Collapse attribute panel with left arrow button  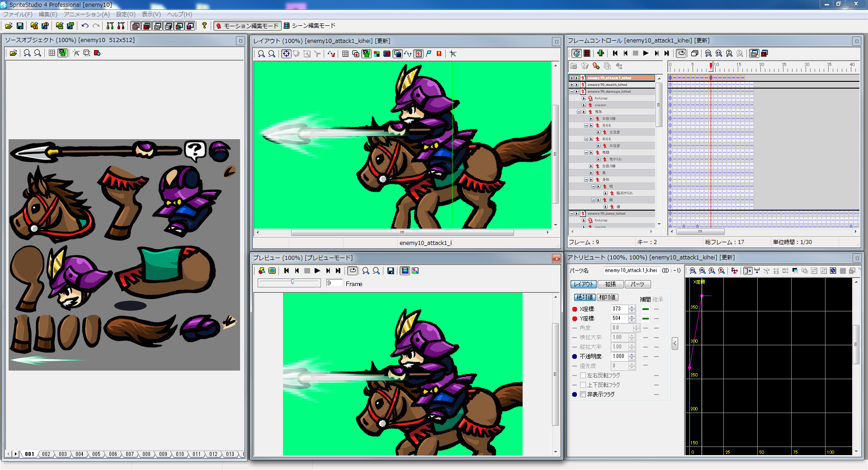click(675, 343)
